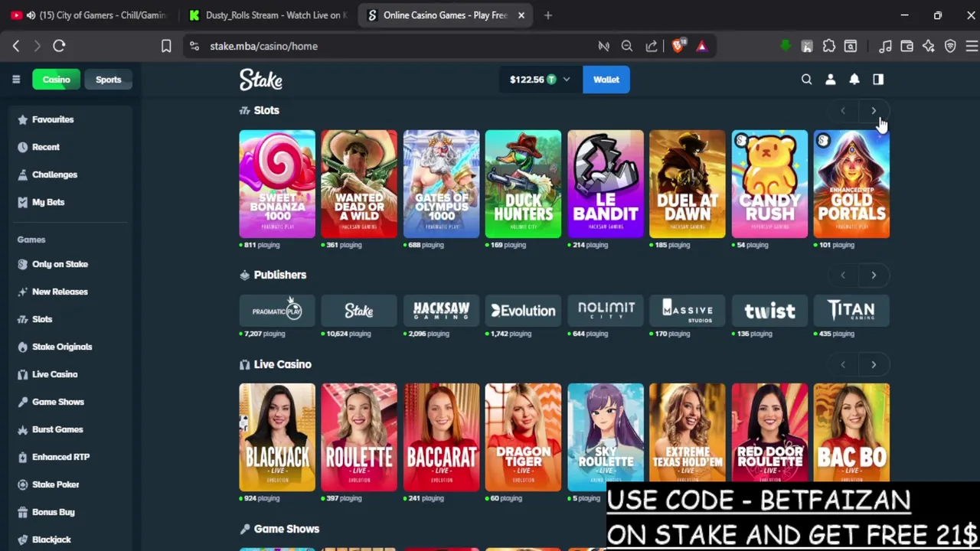Select Hacksaw Gaming publisher
Viewport: 980px width, 551px height.
pyautogui.click(x=441, y=311)
